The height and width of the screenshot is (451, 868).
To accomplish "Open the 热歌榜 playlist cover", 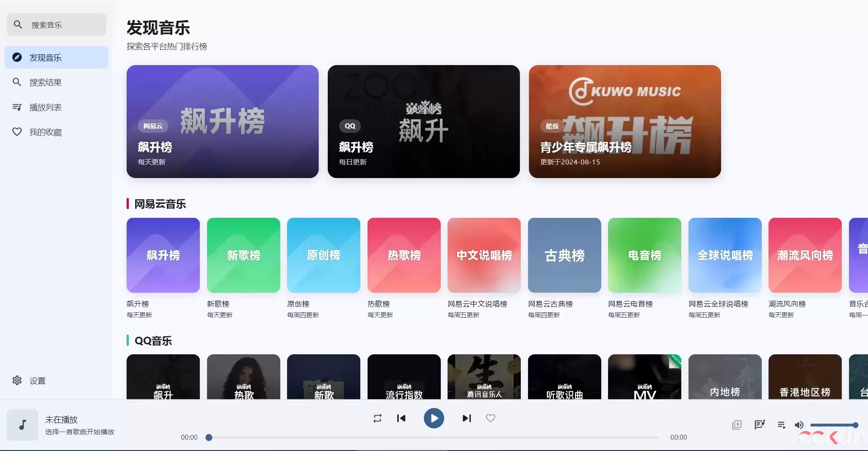I will pos(404,255).
